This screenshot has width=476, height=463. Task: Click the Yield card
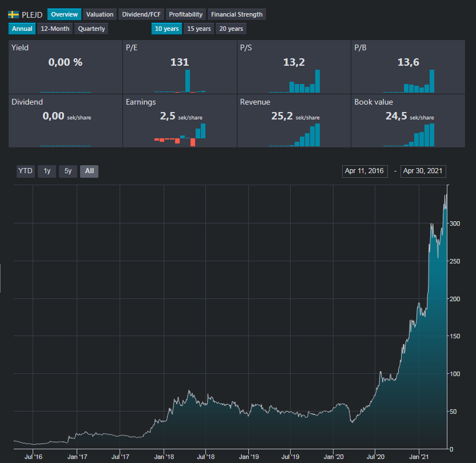point(65,67)
